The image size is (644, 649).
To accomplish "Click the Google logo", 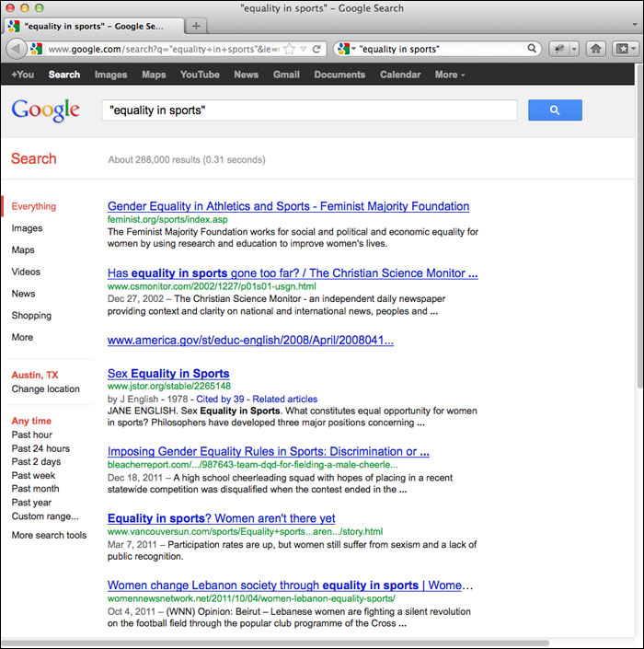I will (x=45, y=110).
